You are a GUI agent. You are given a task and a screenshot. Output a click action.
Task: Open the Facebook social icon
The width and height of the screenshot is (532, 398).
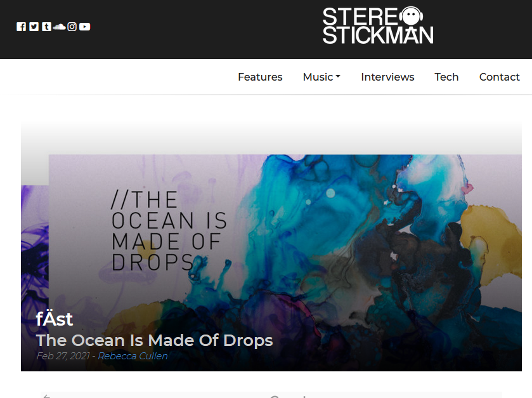(21, 27)
